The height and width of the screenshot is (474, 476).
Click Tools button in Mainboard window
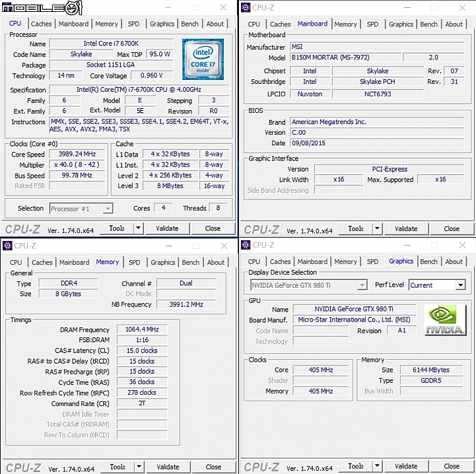pyautogui.click(x=356, y=228)
